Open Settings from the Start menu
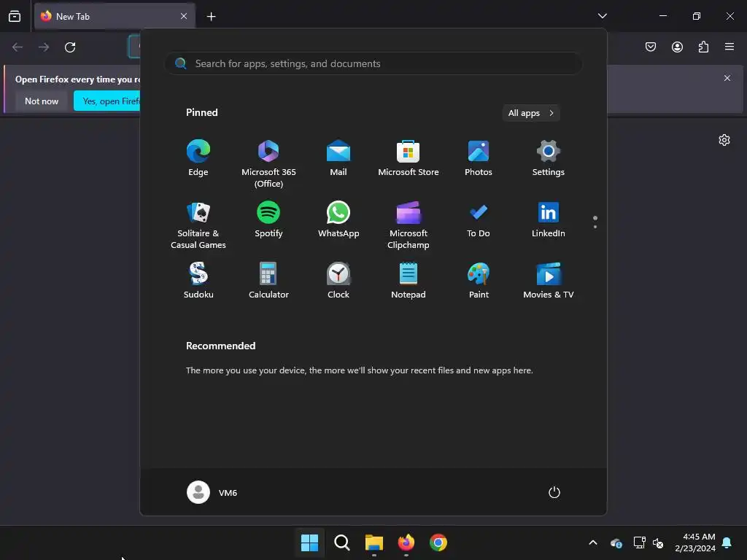This screenshot has height=560, width=747. (549, 158)
